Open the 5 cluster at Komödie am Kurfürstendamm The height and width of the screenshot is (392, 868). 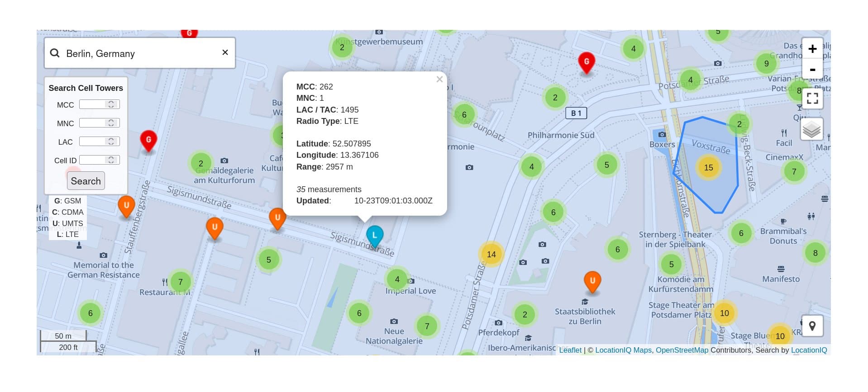click(x=672, y=264)
